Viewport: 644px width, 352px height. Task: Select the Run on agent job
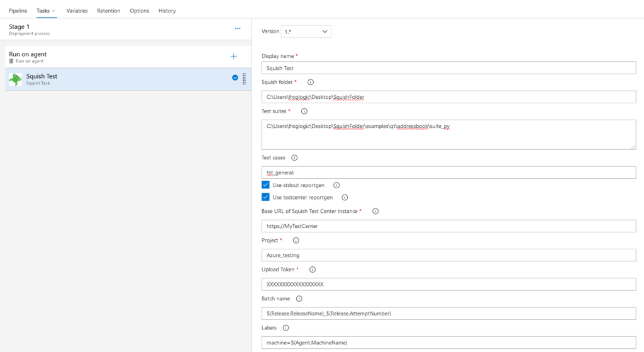tap(94, 57)
